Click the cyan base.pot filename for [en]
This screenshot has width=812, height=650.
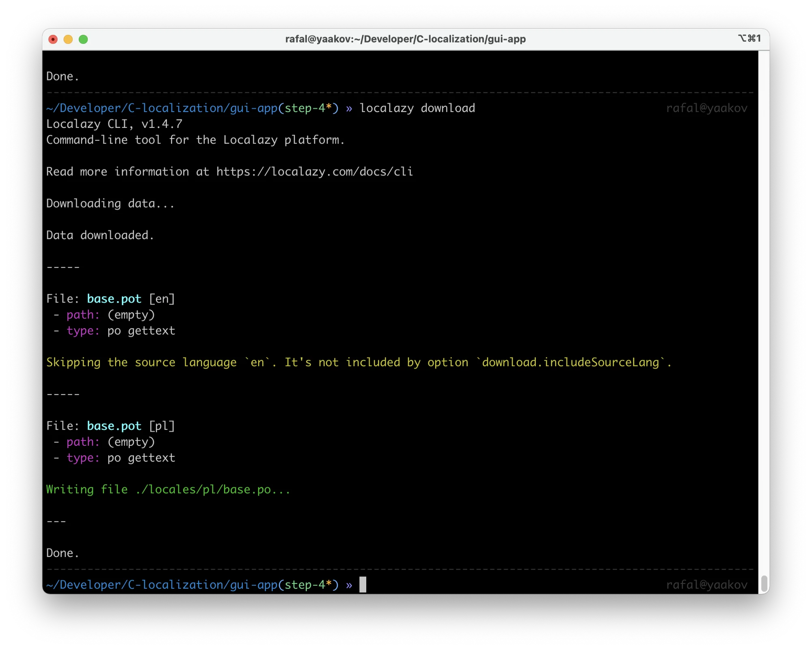pos(114,299)
